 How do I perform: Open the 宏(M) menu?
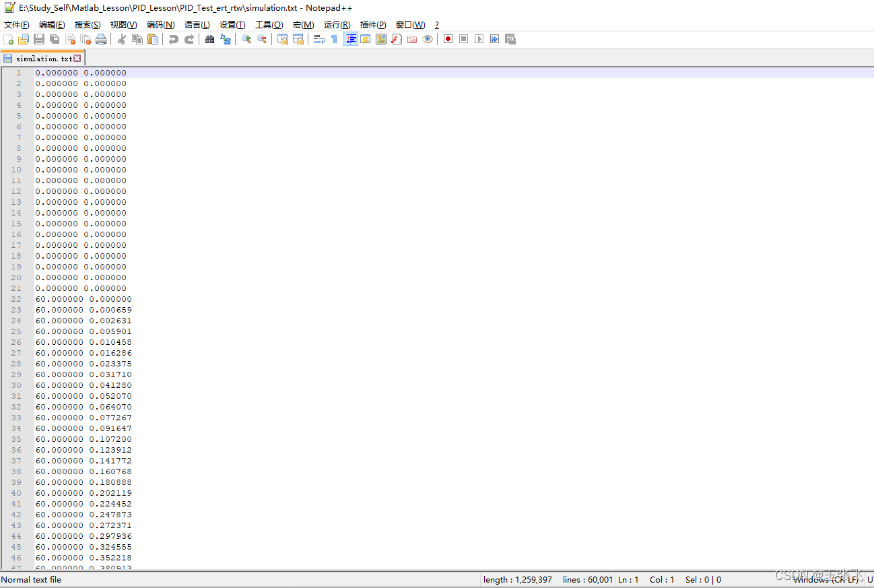(303, 25)
